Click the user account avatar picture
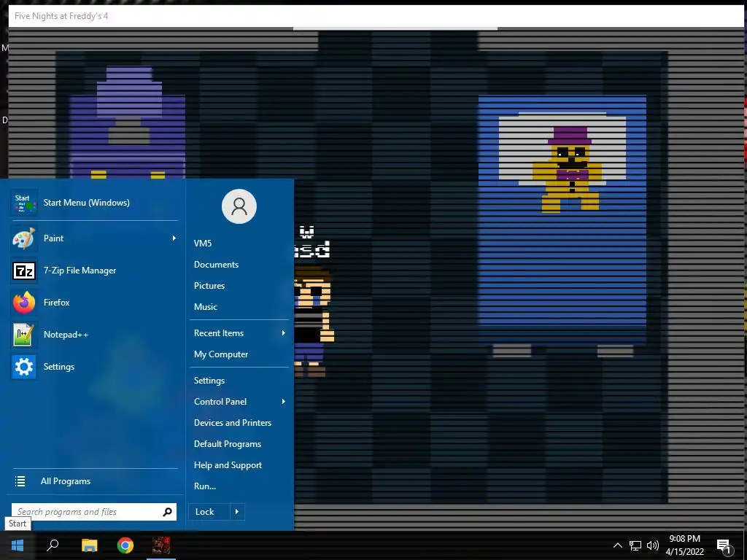This screenshot has height=560, width=747. [239, 206]
